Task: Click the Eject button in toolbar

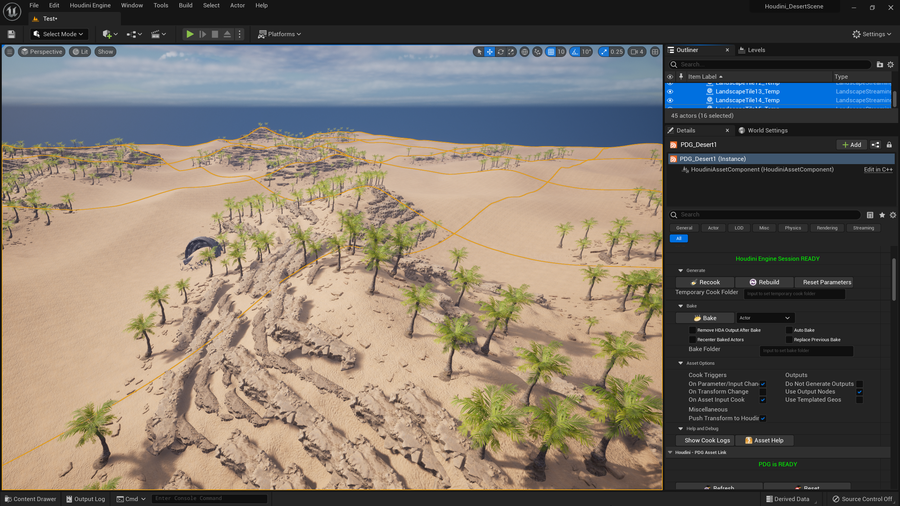Action: [x=227, y=34]
